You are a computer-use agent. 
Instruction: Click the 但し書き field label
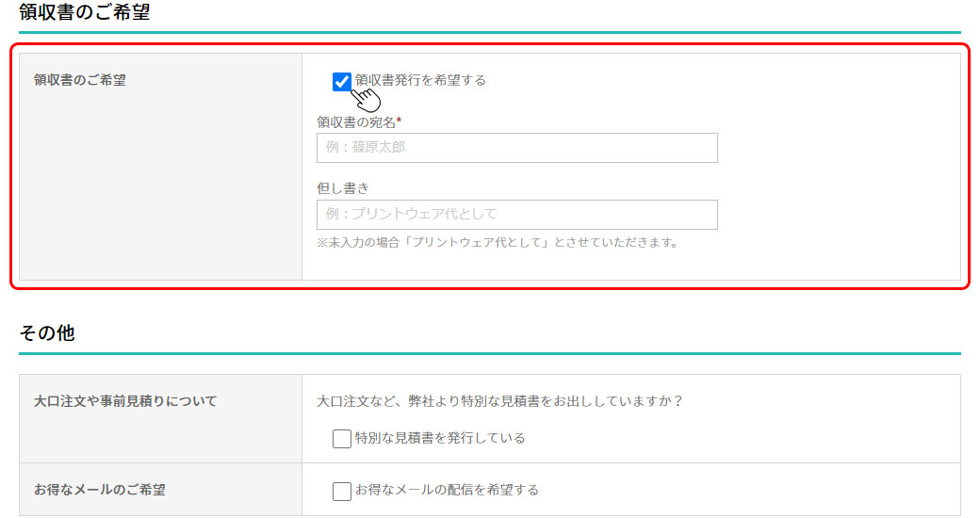point(343,188)
